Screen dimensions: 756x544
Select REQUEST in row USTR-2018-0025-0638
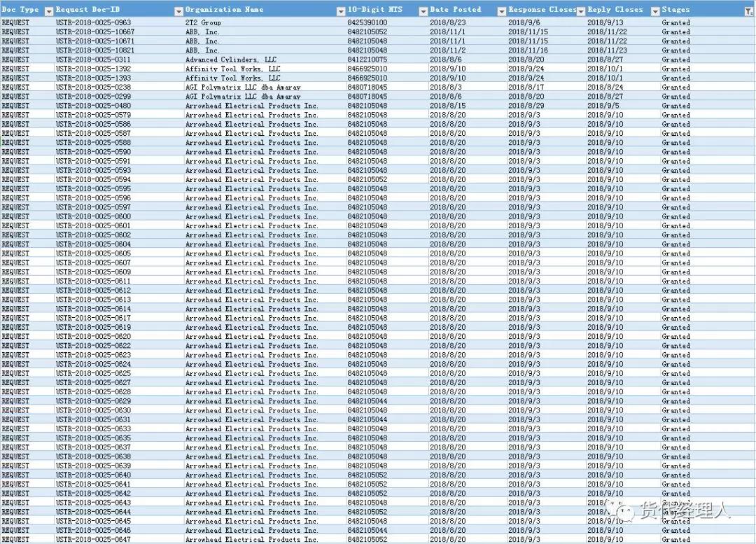(27, 456)
